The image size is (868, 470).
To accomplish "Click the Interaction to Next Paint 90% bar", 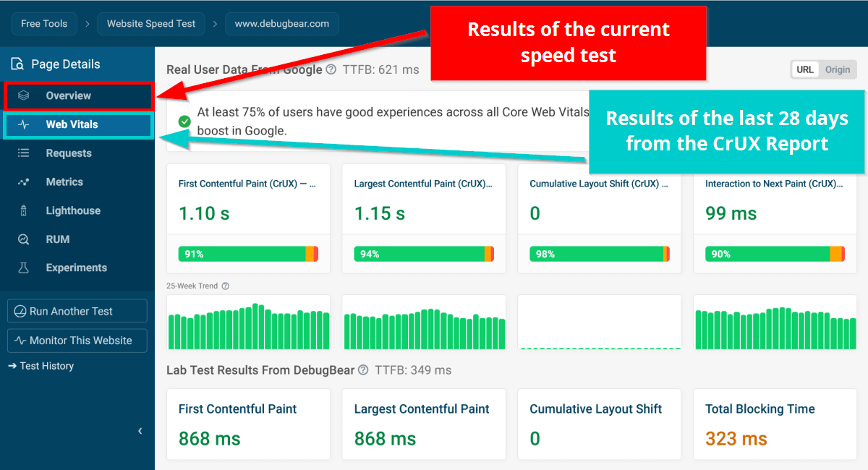I will pyautogui.click(x=775, y=254).
